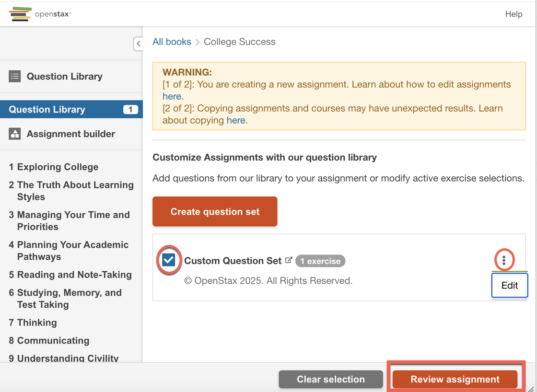Choose Edit from the options menu
The width and height of the screenshot is (537, 392).
pyautogui.click(x=510, y=286)
